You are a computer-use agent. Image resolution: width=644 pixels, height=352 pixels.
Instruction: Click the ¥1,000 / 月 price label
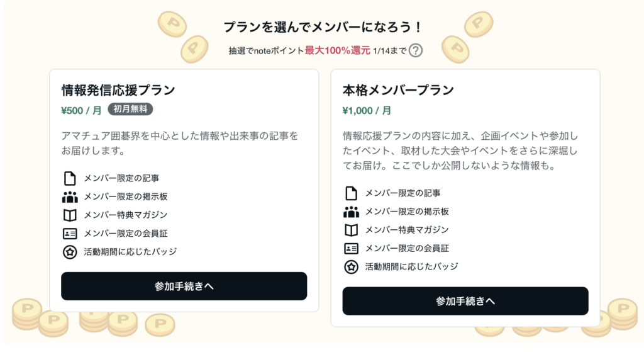tap(367, 110)
